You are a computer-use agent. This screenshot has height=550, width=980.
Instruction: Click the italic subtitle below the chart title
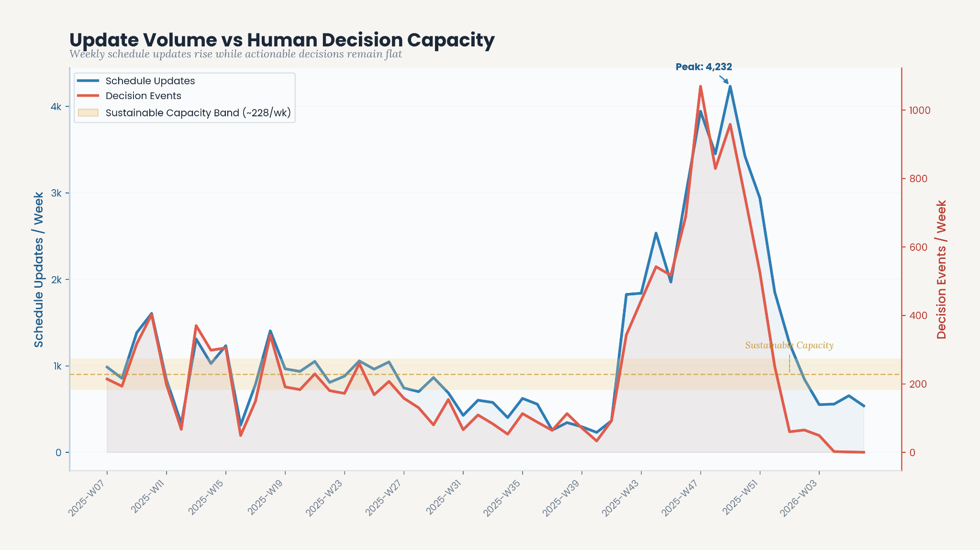pyautogui.click(x=235, y=54)
